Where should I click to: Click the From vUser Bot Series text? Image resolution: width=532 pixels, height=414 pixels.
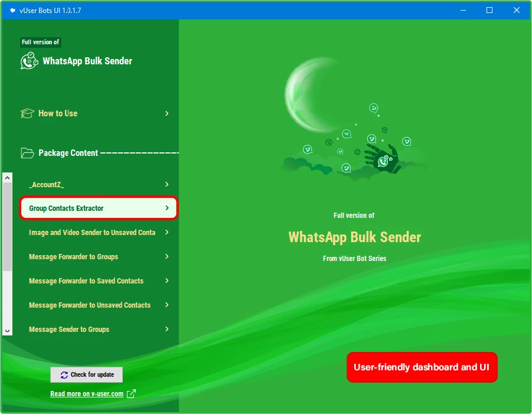pyautogui.click(x=354, y=259)
